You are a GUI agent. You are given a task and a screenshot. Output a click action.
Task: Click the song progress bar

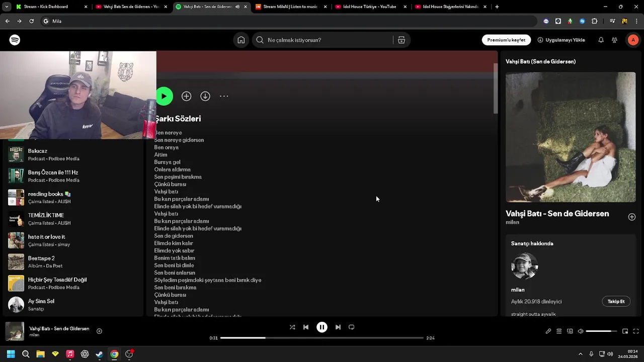pos(322,338)
